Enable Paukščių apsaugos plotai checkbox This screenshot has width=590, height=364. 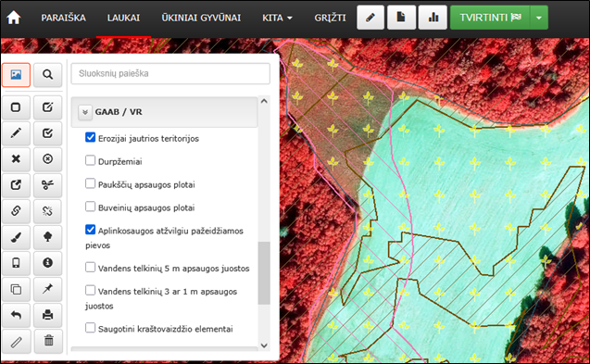coord(91,183)
